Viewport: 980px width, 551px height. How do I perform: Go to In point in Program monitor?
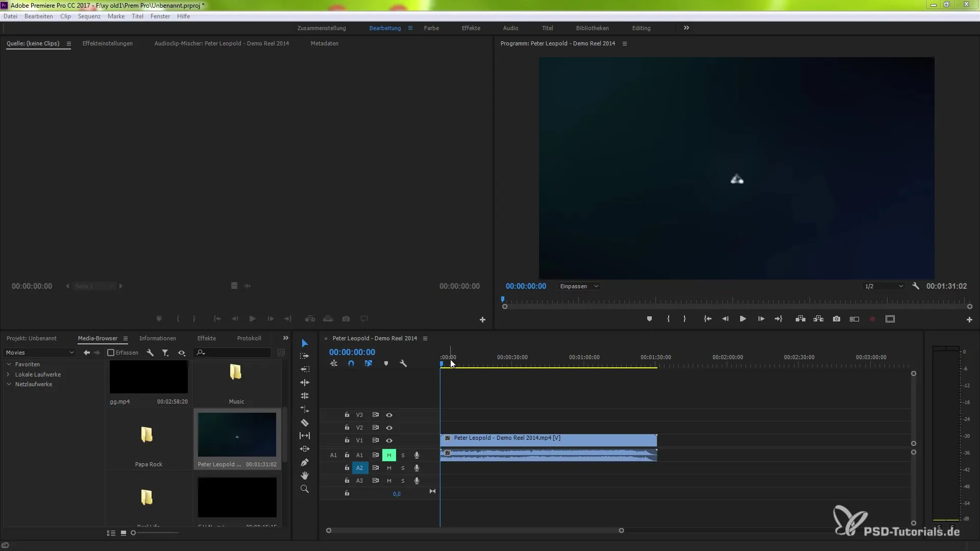point(707,319)
